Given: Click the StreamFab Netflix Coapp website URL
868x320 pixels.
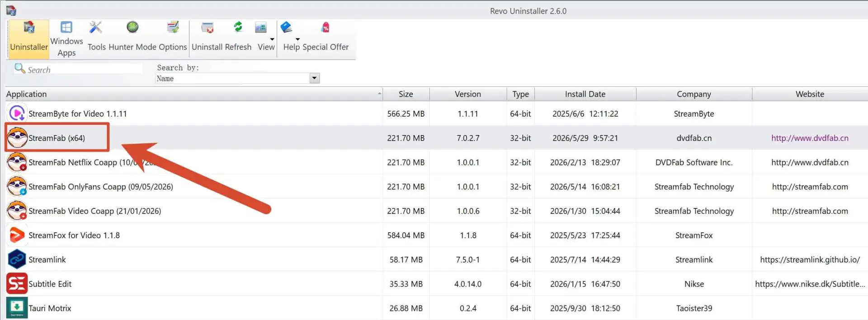Looking at the screenshot, I should (810, 162).
